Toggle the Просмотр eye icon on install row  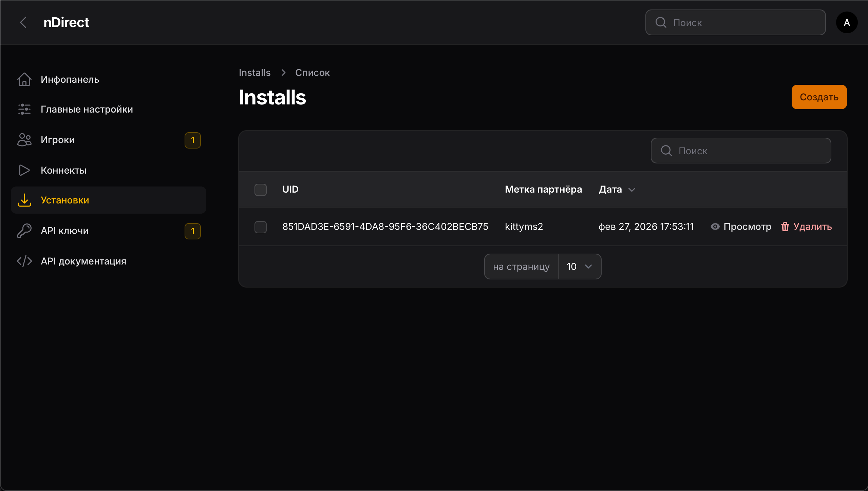pos(715,227)
